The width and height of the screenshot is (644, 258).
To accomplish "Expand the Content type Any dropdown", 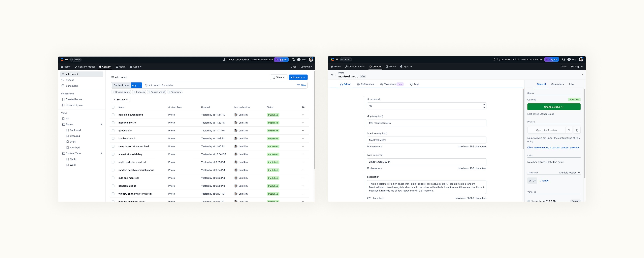I will 136,85.
